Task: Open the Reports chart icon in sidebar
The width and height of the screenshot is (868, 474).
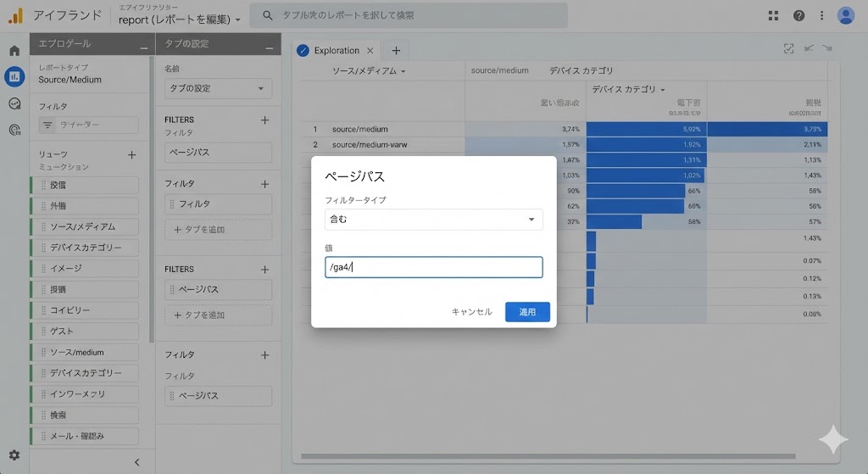Action: coord(14,76)
